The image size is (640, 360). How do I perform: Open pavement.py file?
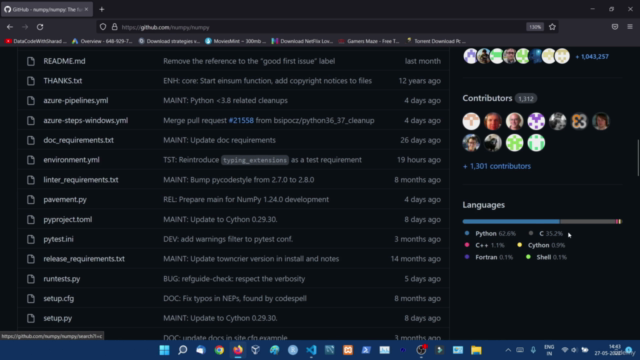click(x=65, y=200)
